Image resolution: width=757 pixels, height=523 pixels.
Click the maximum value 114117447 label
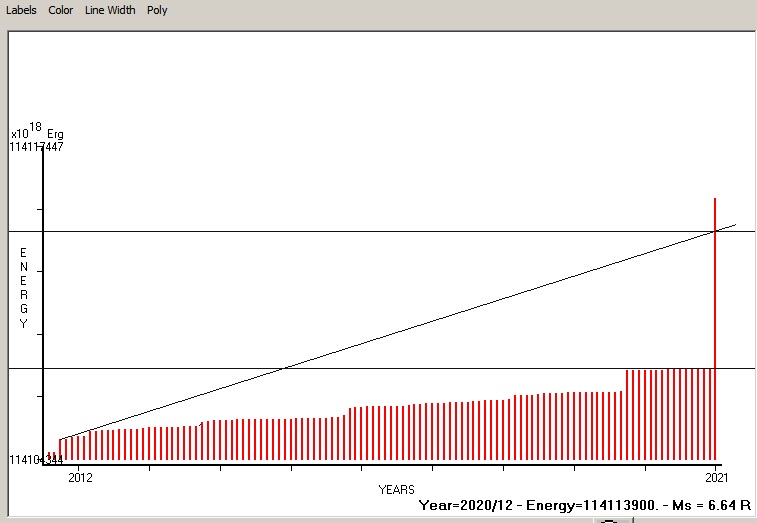pyautogui.click(x=36, y=147)
